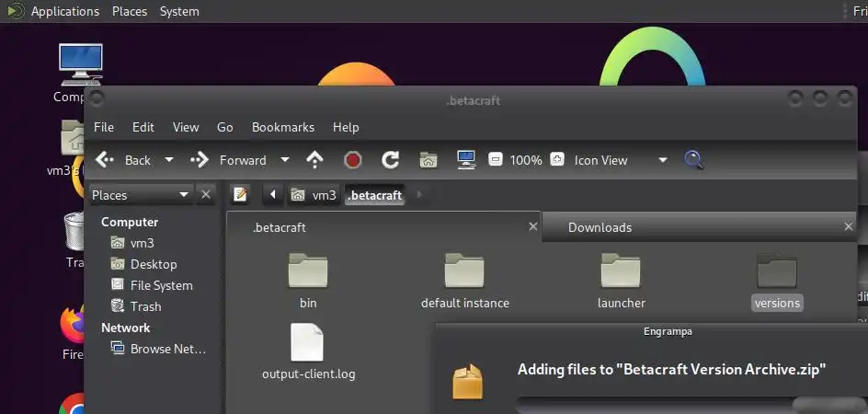Open the File menu
Image resolution: width=868 pixels, height=414 pixels.
click(104, 127)
